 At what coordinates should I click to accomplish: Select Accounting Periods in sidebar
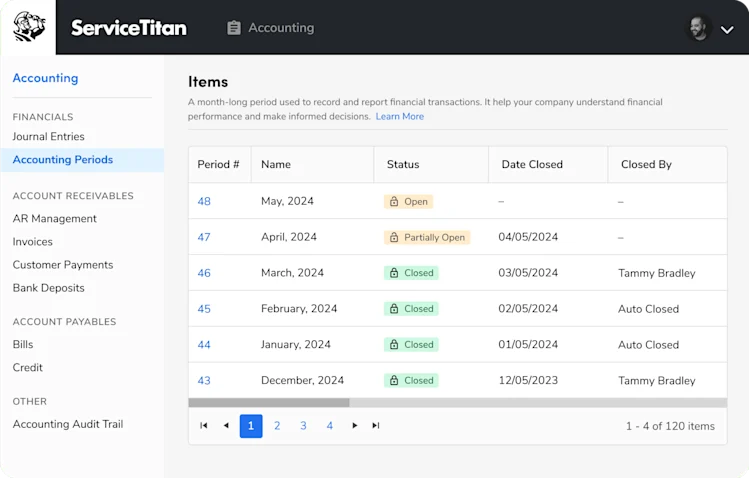click(82, 160)
